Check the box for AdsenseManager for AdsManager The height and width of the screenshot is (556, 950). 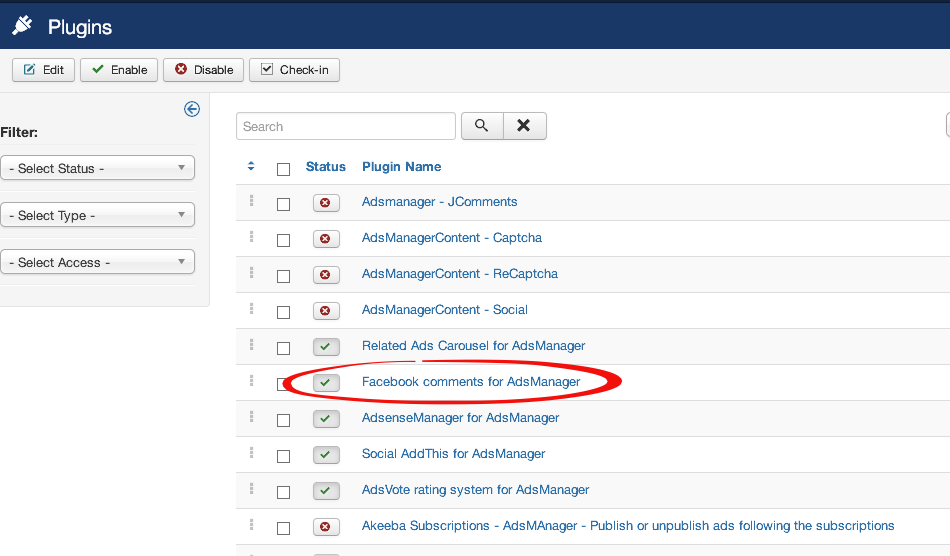click(284, 420)
